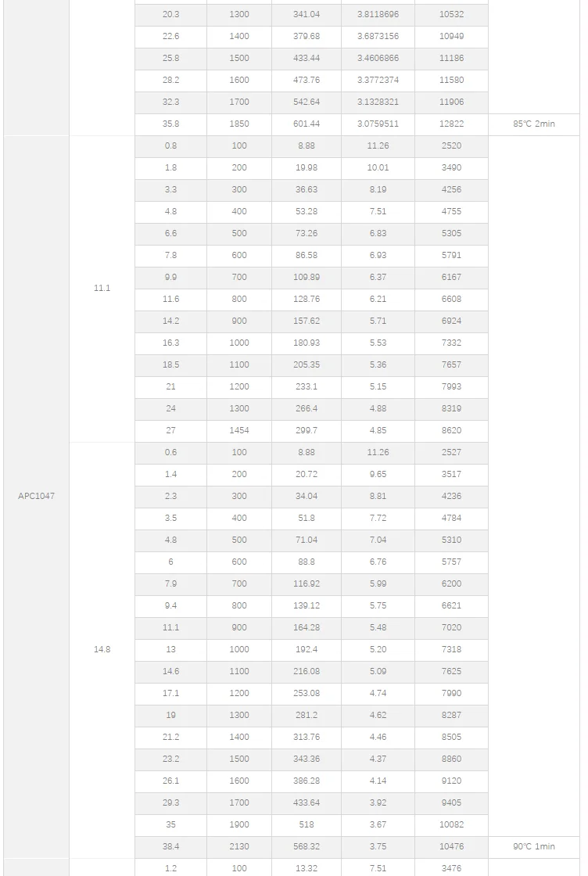
Task: Select the 14.8 voltage group cell
Action: (x=102, y=649)
